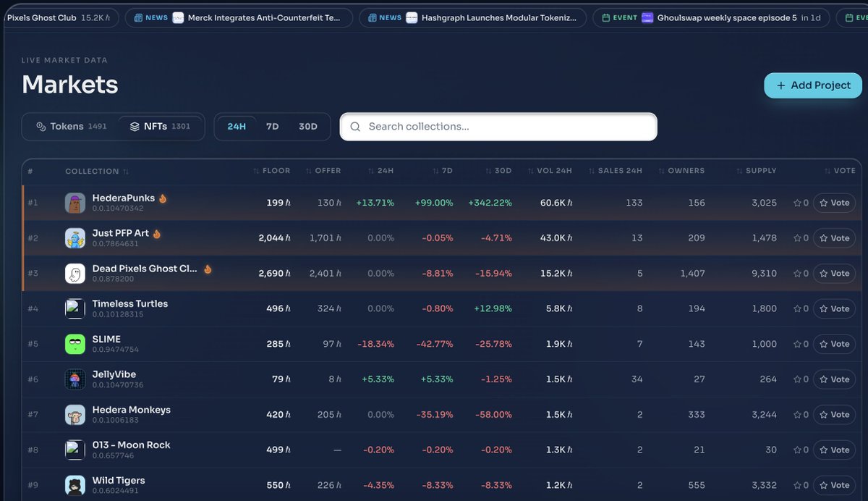Open Just PFP Art avatar image
The image size is (868, 501).
75,238
